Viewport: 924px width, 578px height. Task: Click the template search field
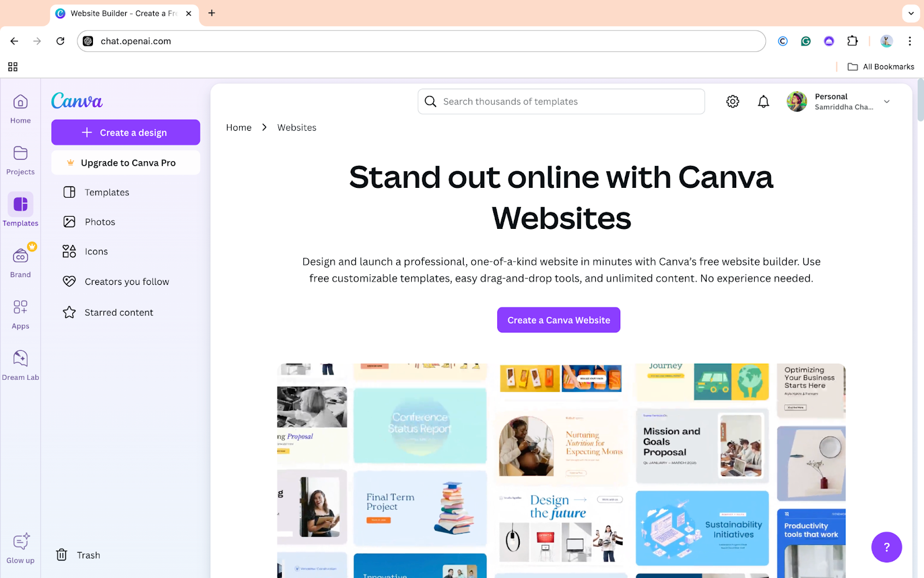pyautogui.click(x=561, y=102)
